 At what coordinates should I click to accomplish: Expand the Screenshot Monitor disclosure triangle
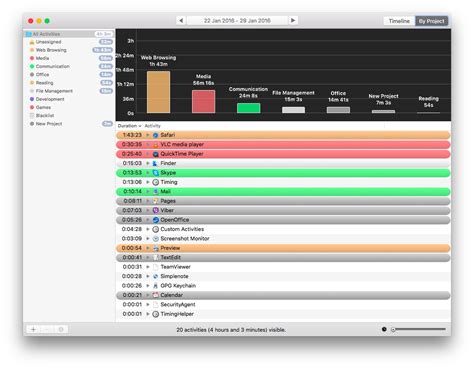click(148, 239)
